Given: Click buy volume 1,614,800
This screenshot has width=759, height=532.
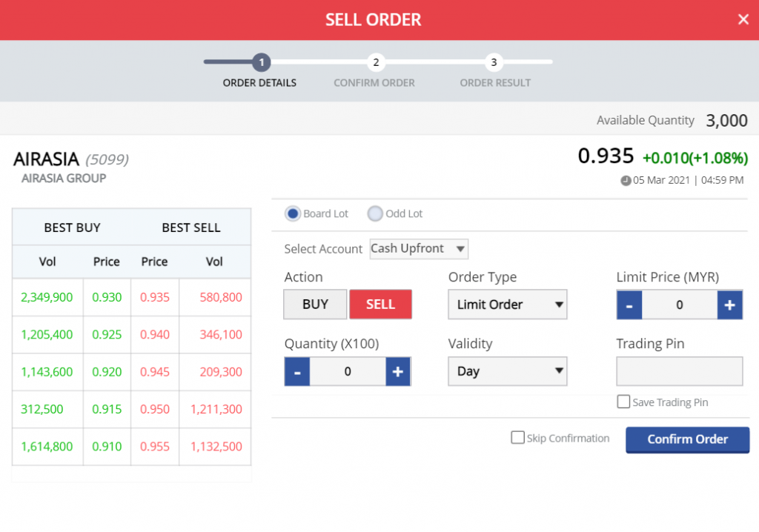Looking at the screenshot, I should pyautogui.click(x=47, y=446).
